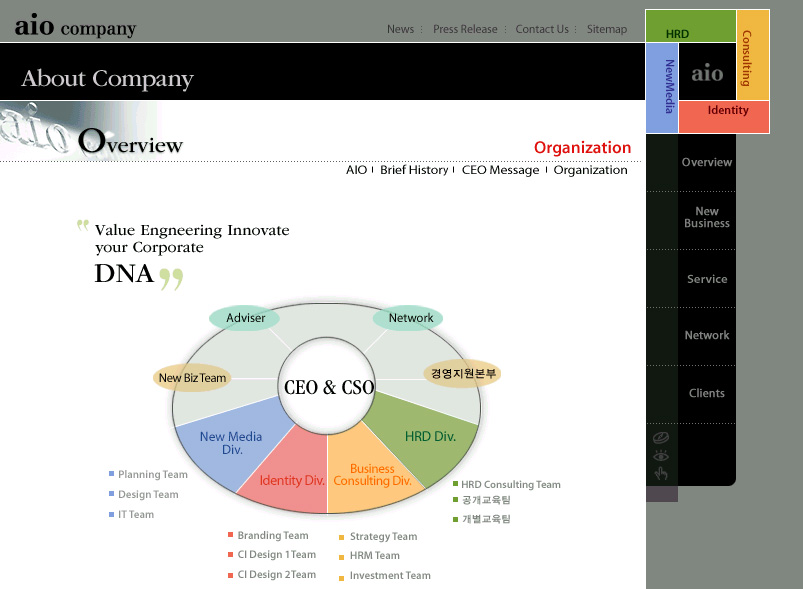Viewport: 803px width, 589px height.
Task: Open New Business in the sidebar menu
Action: coord(707,217)
